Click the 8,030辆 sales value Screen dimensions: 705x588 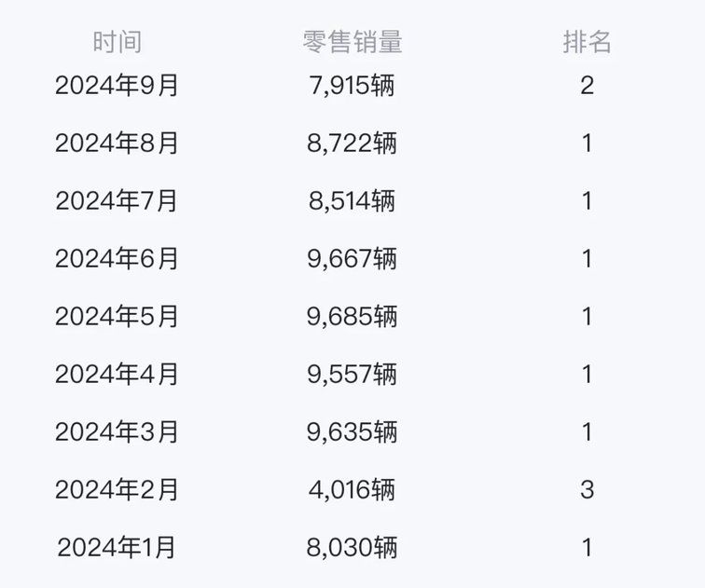pyautogui.click(x=352, y=548)
